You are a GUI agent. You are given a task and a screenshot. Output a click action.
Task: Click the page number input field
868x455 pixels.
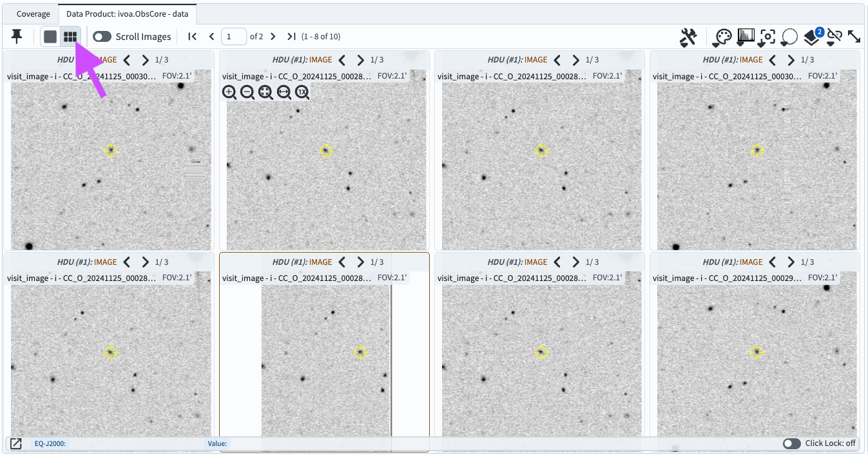(233, 36)
